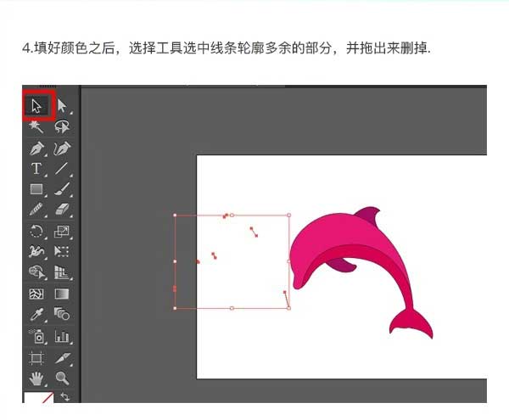Select the Pen tool
This screenshot has height=420, width=509.
[37, 149]
